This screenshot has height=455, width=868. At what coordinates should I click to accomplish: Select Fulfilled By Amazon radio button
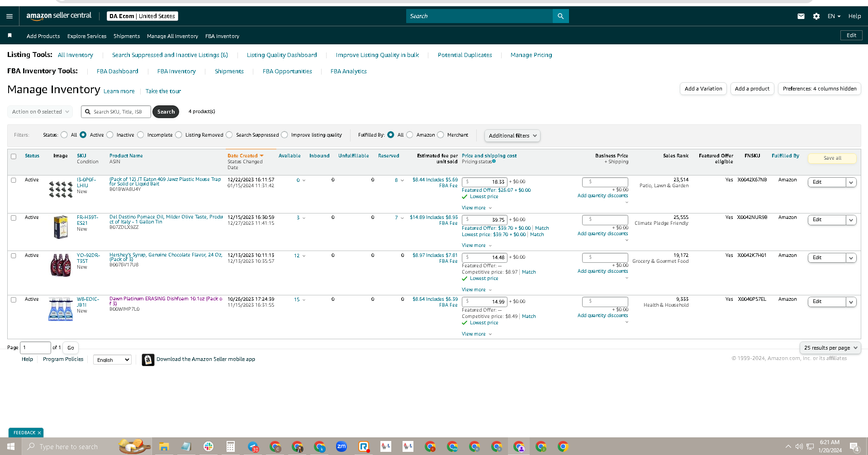[x=410, y=135]
